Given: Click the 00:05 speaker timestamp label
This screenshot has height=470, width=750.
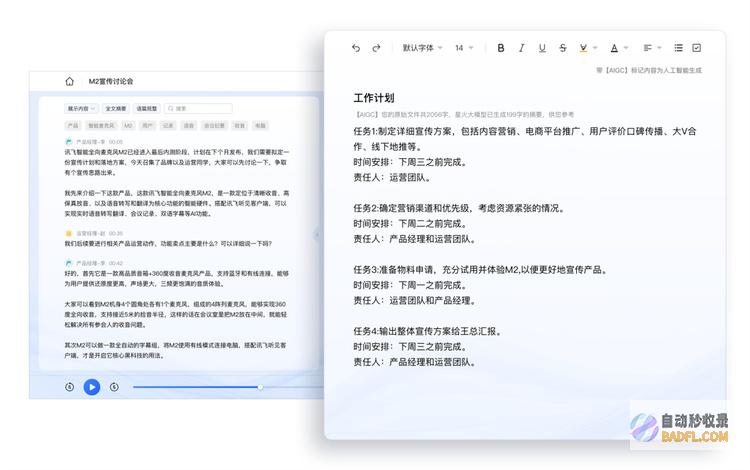Looking at the screenshot, I should (x=116, y=142).
